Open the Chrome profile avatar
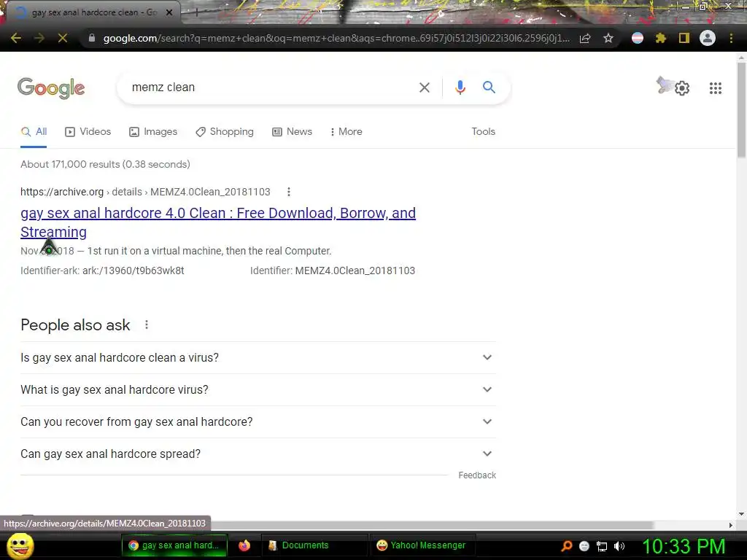This screenshot has height=560, width=747. pos(708,38)
